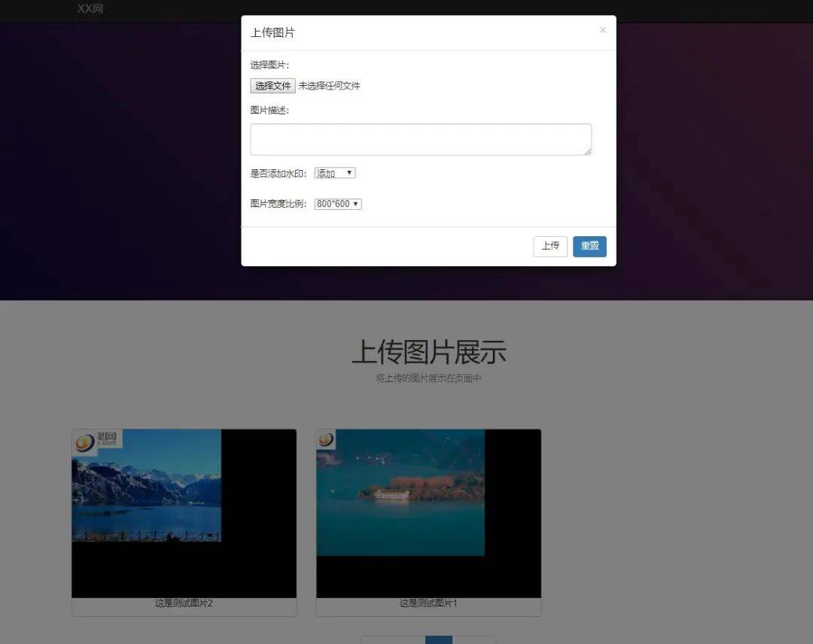Click inside the 图片描述 description textarea
Image resolution: width=813 pixels, height=644 pixels.
click(x=420, y=138)
